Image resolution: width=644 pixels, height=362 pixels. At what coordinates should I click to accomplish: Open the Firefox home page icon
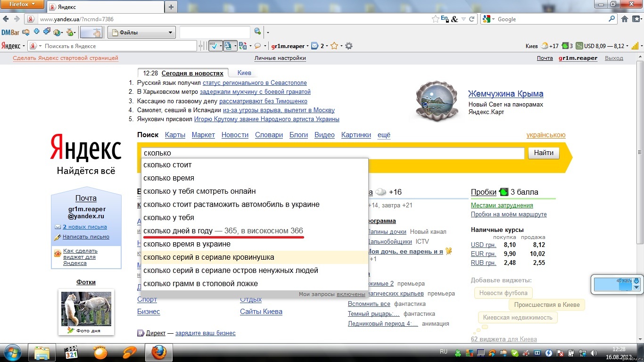pos(625,19)
